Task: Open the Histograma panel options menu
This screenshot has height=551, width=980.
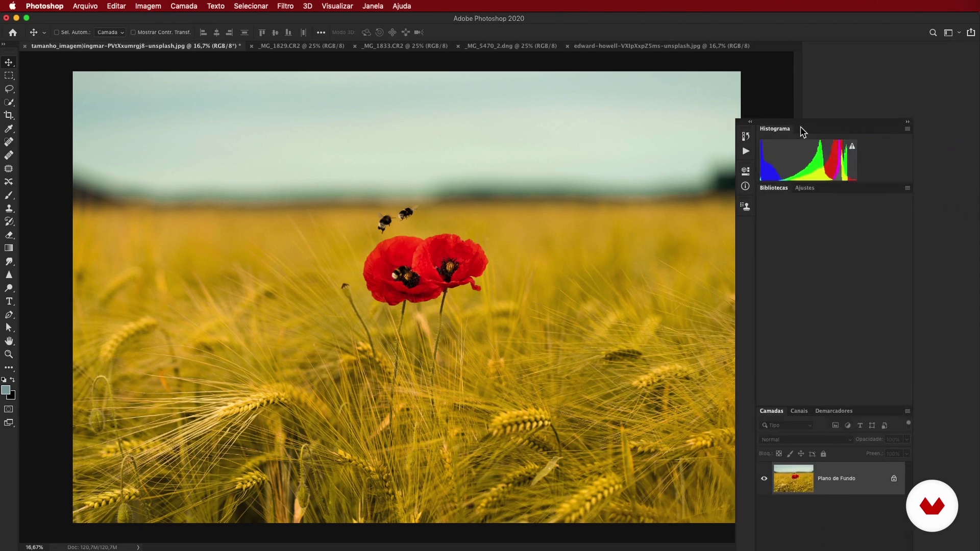Action: (x=908, y=129)
